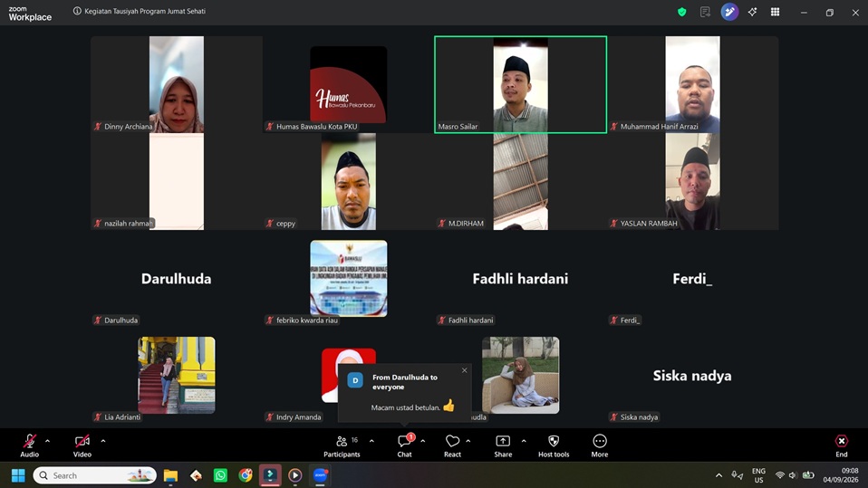This screenshot has height=488, width=868.
Task: Select the large Ferdi_ name tile
Action: coord(693,278)
